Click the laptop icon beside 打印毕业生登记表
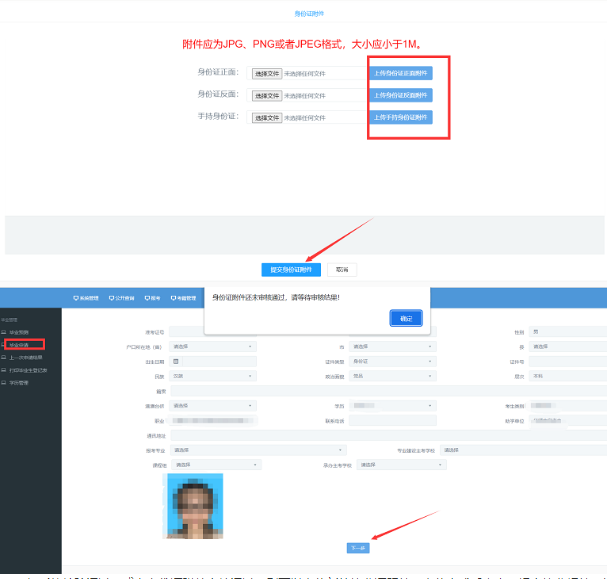 pyautogui.click(x=4, y=370)
